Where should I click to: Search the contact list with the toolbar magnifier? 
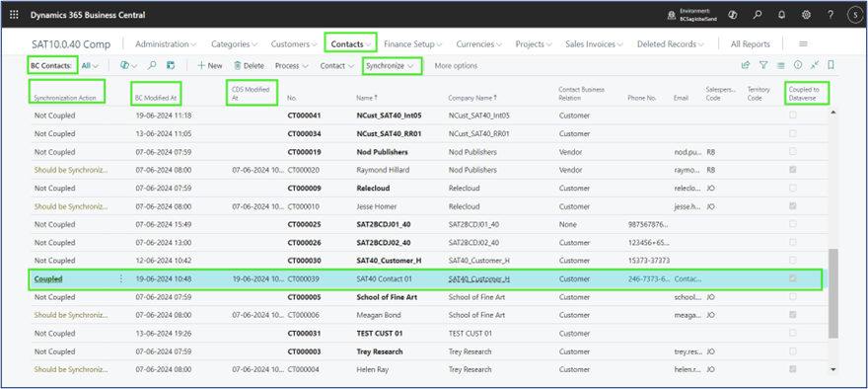pyautogui.click(x=152, y=65)
